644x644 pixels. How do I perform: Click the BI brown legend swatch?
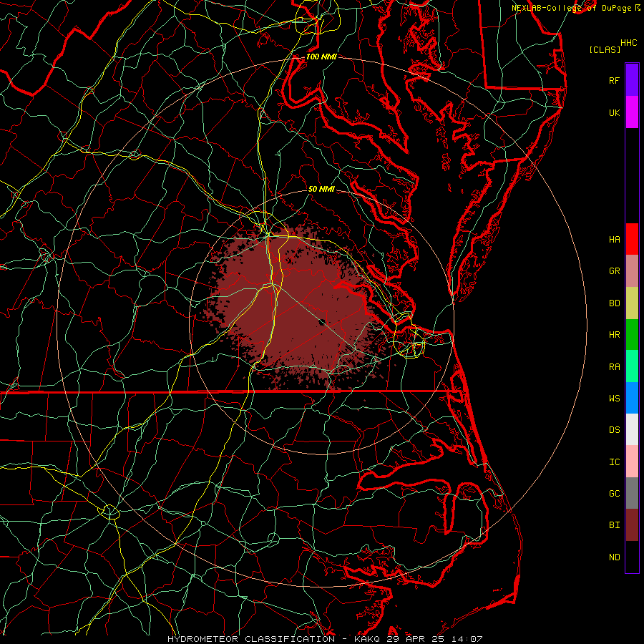632,525
